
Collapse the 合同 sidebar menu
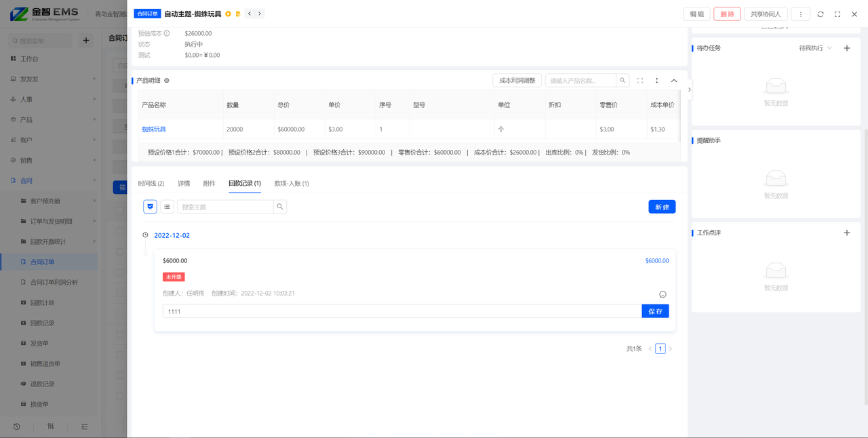pyautogui.click(x=49, y=181)
